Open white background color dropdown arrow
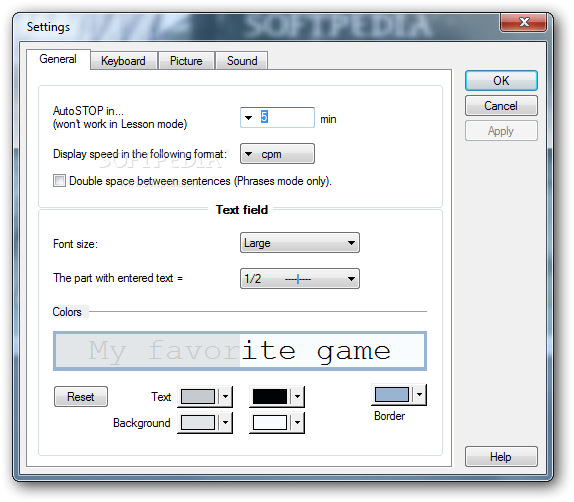Screen dimensions: 574x502 297,423
